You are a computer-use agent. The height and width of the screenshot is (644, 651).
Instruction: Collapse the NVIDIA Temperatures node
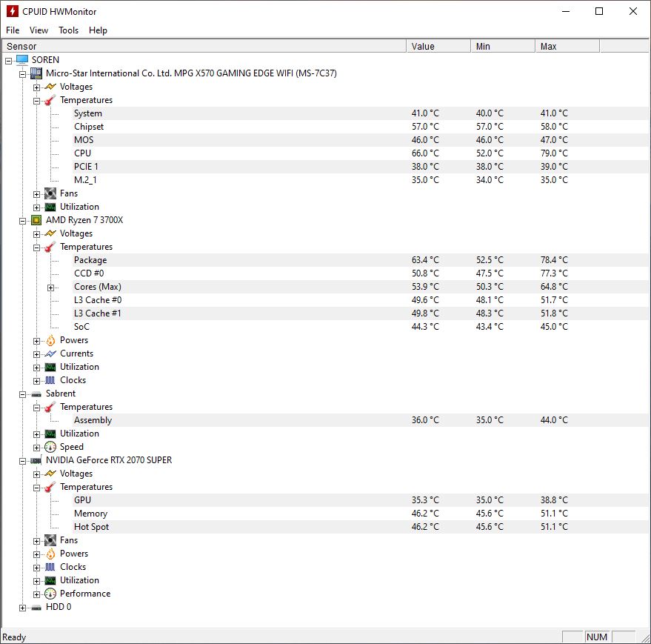coord(36,488)
